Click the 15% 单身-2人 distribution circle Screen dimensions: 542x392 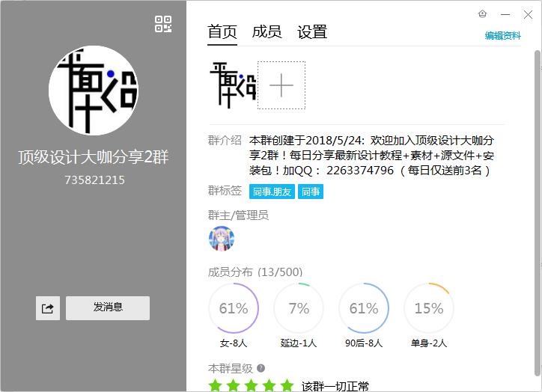429,308
